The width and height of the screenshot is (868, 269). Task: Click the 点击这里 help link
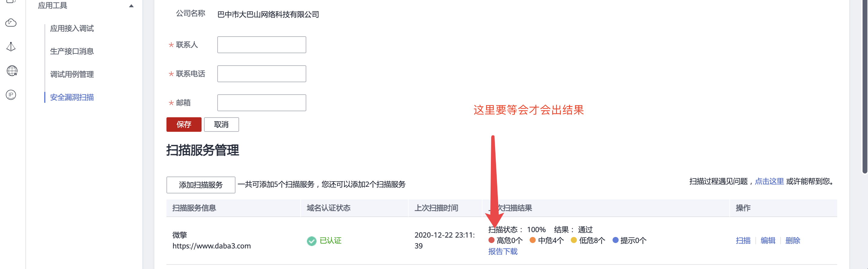769,181
